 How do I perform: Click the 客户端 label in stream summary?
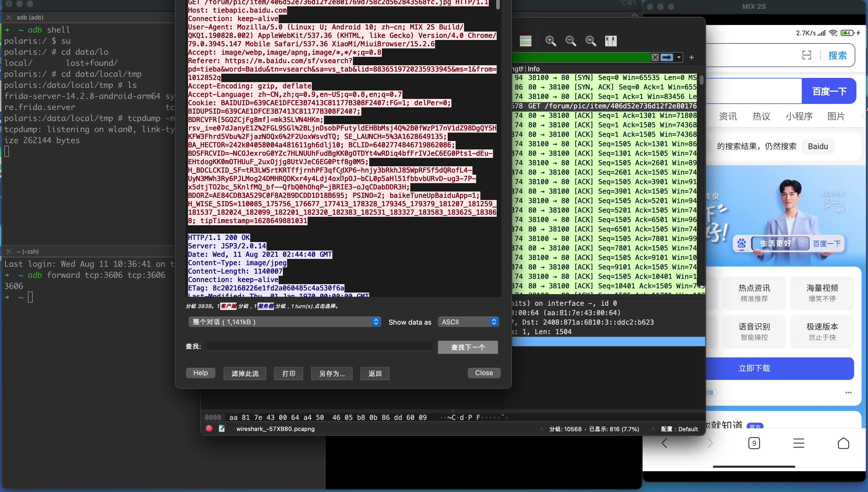228,306
